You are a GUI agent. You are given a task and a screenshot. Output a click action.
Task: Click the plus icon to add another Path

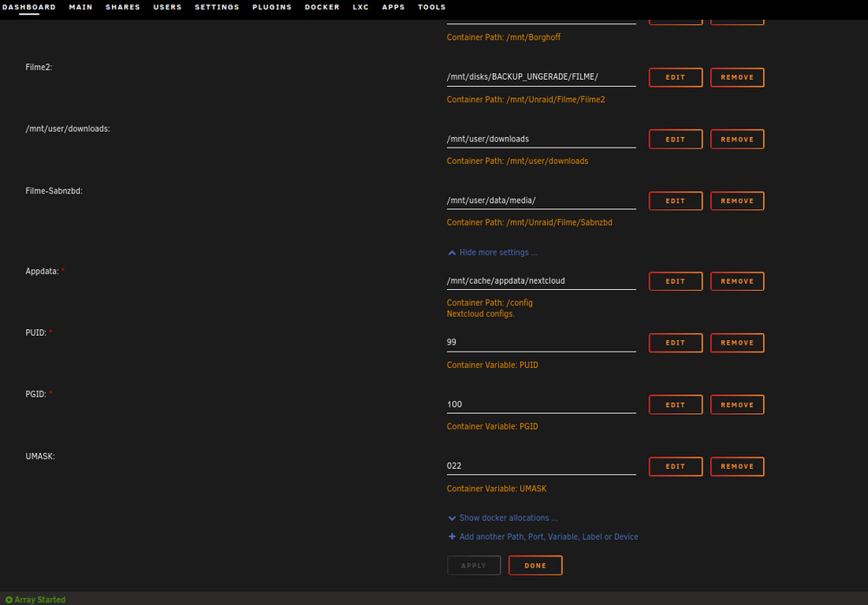(x=451, y=537)
